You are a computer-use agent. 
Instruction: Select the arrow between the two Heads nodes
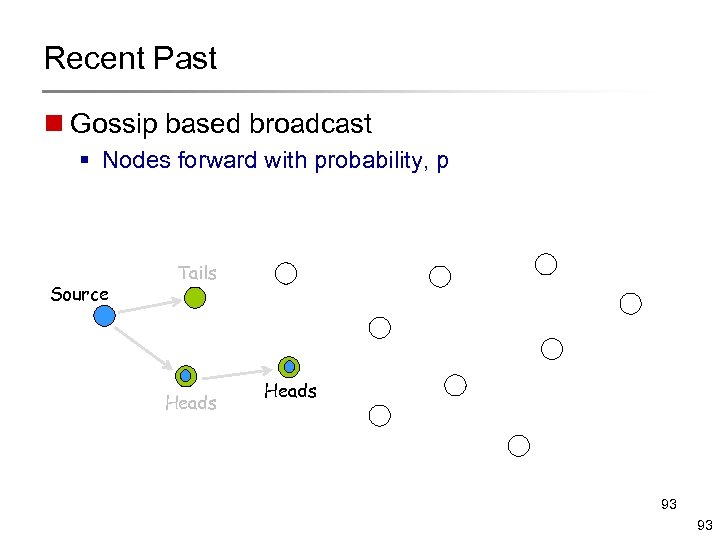(237, 372)
